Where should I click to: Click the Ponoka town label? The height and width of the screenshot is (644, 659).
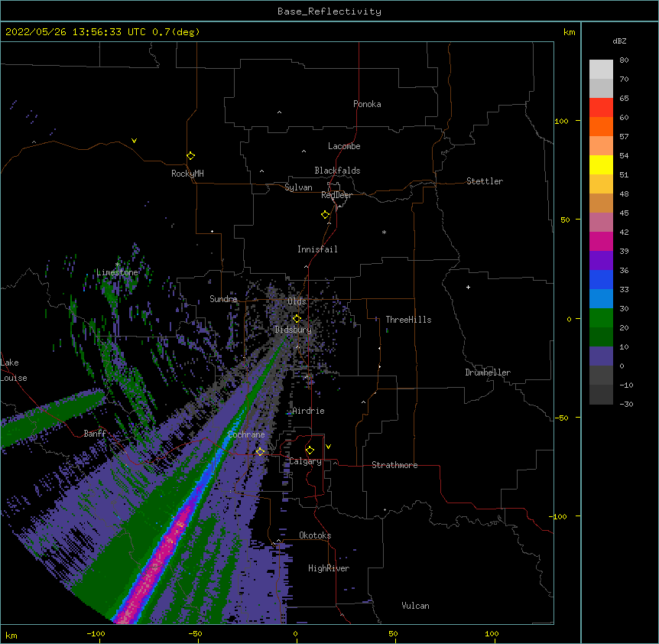pyautogui.click(x=367, y=104)
